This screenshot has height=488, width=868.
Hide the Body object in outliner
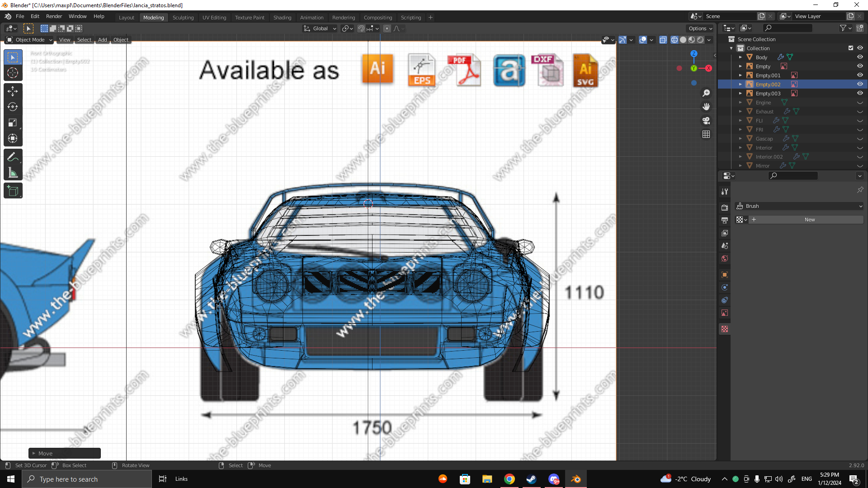point(860,57)
